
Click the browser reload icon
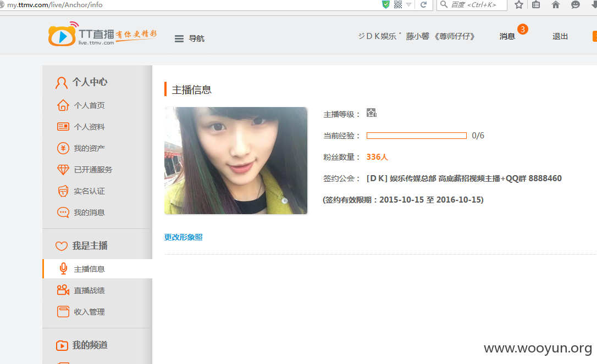[423, 4]
